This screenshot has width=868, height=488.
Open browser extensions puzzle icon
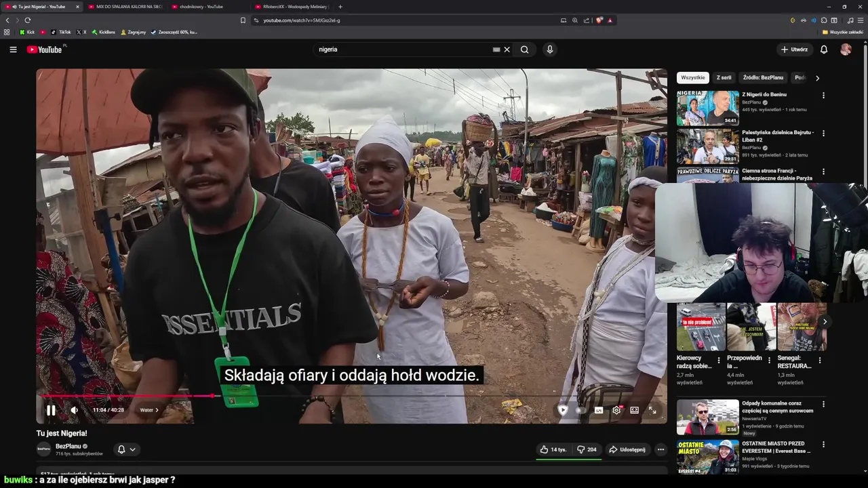824,20
